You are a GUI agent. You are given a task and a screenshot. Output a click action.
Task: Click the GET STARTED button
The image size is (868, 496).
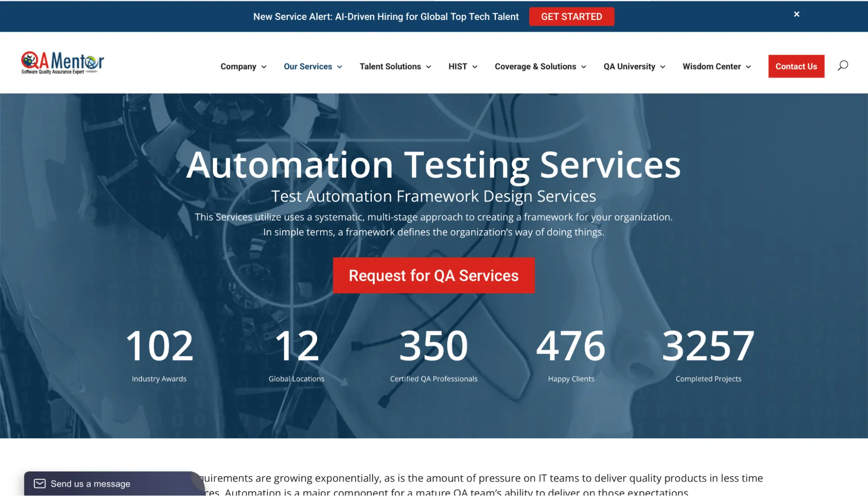571,17
